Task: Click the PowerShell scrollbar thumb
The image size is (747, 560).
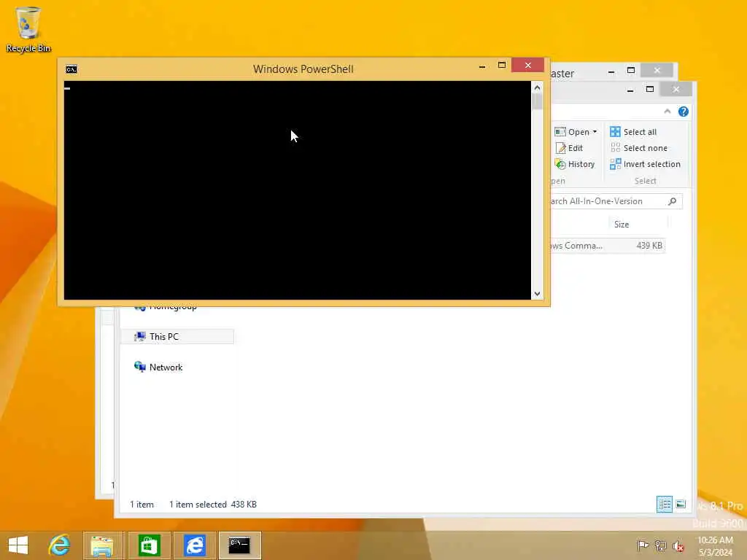Action: [x=538, y=102]
